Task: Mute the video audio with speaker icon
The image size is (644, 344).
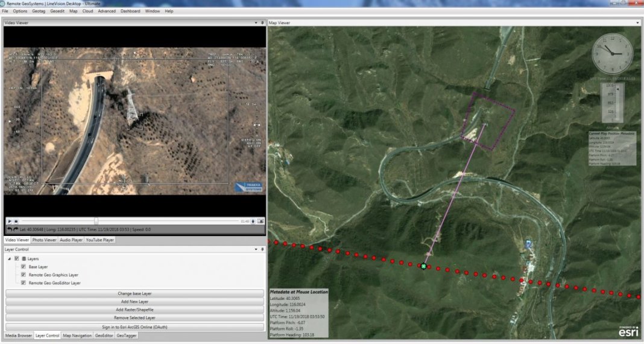Action: tap(253, 221)
